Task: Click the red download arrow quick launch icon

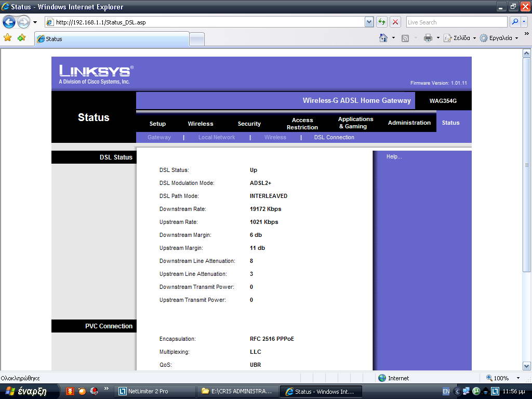Action: tap(70, 392)
